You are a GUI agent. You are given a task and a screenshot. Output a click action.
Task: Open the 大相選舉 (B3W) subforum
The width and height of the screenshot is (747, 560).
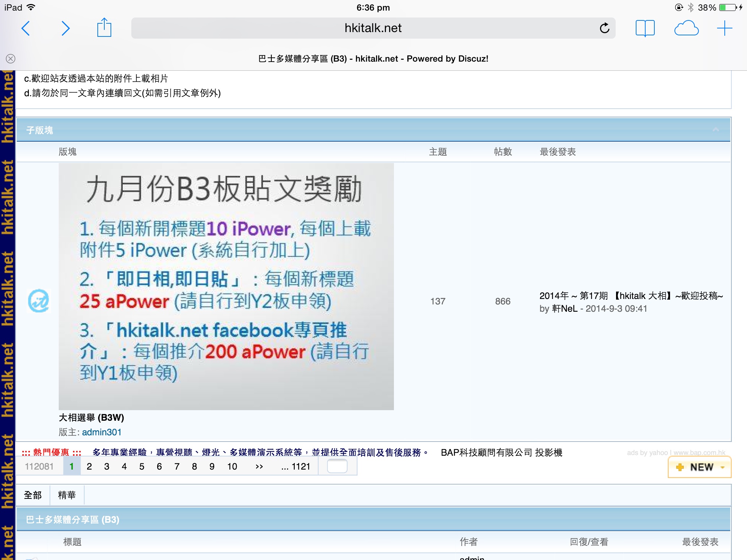point(91,417)
